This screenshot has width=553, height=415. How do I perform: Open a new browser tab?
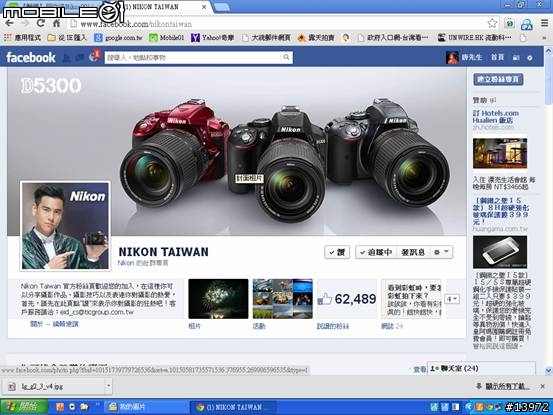coord(221,7)
